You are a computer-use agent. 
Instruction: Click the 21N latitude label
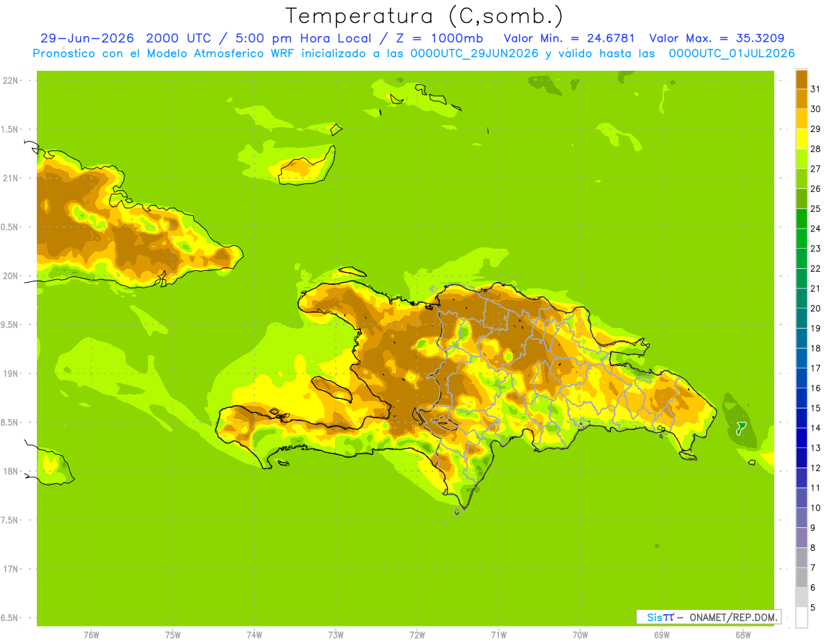click(x=10, y=178)
